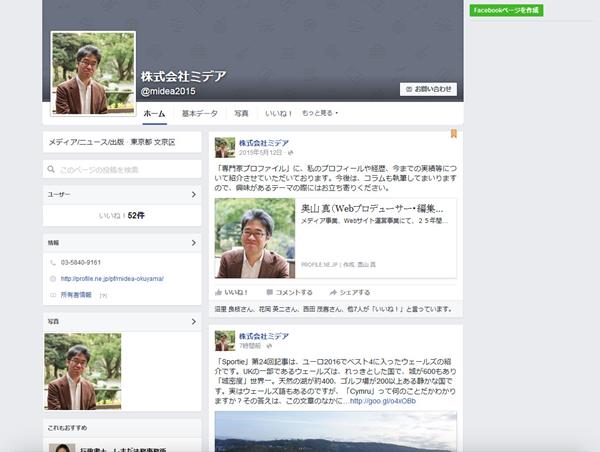Click the likers list 他7人 text

point(357,309)
